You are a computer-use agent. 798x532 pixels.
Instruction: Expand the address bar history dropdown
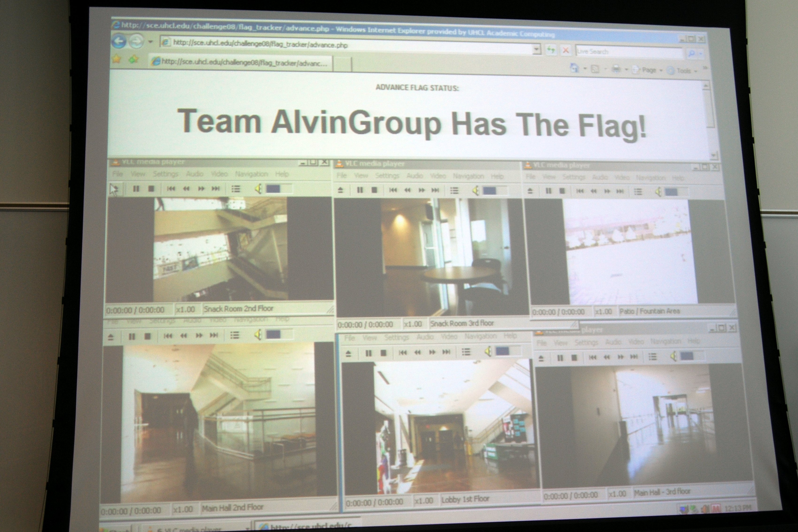pos(536,50)
